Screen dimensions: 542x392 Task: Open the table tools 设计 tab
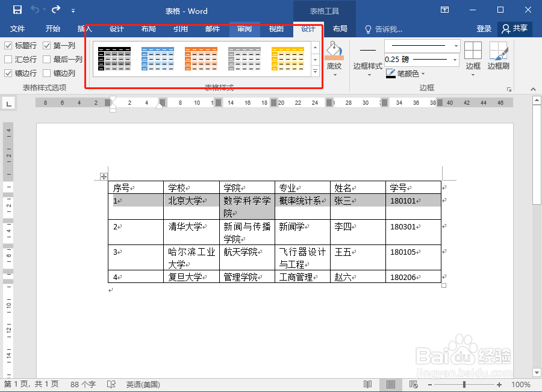[x=308, y=29]
